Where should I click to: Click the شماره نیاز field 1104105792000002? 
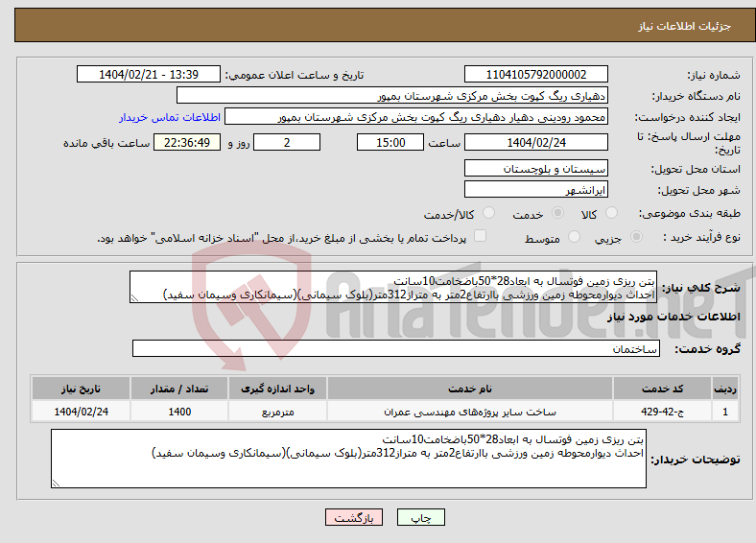pos(536,74)
